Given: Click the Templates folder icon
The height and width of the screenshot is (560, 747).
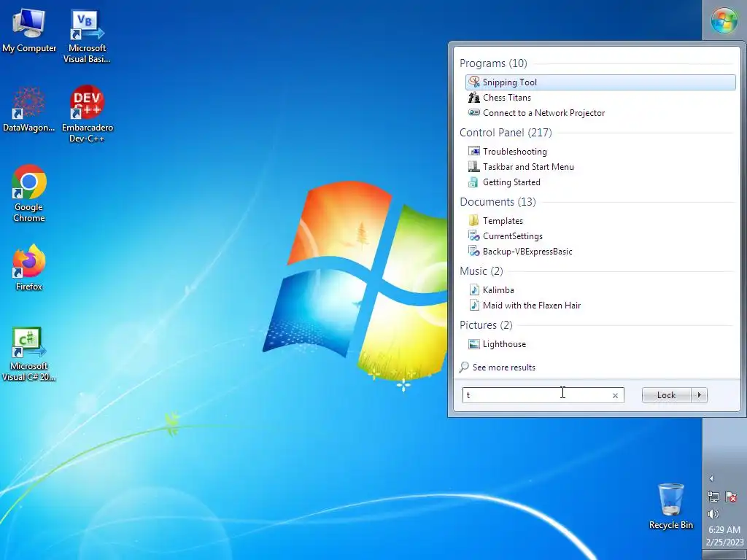Looking at the screenshot, I should pyautogui.click(x=473, y=220).
